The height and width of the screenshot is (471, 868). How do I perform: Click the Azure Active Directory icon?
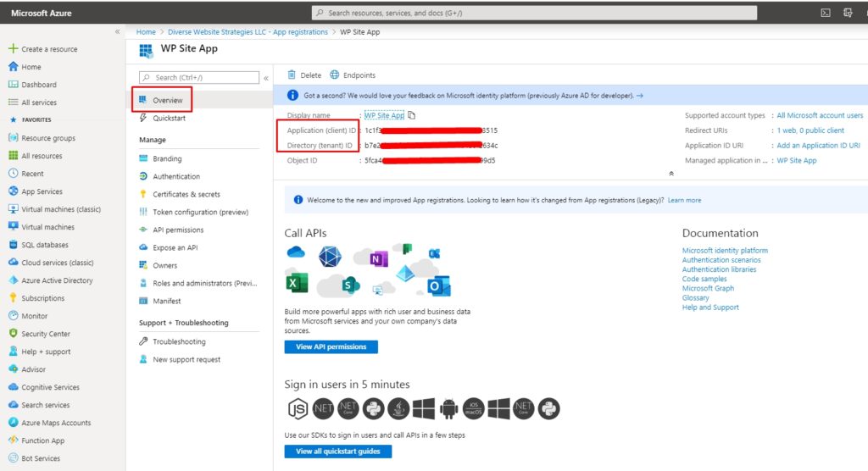pyautogui.click(x=14, y=280)
